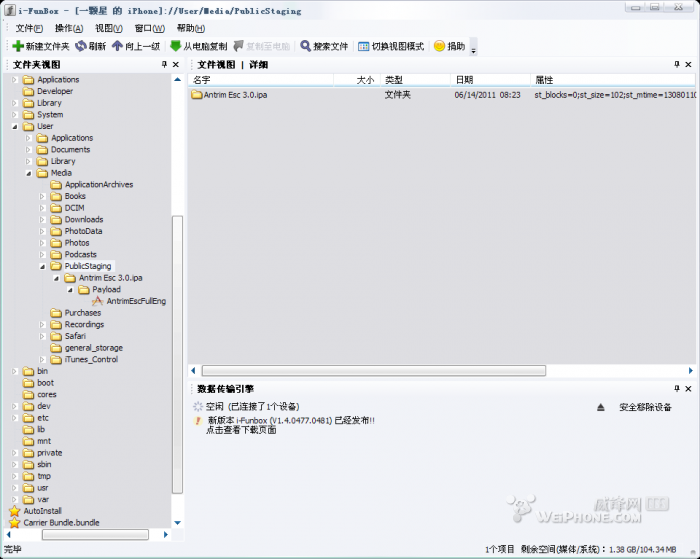The width and height of the screenshot is (700, 559).
Task: Collapse the Payload folder node
Action: click(70, 290)
